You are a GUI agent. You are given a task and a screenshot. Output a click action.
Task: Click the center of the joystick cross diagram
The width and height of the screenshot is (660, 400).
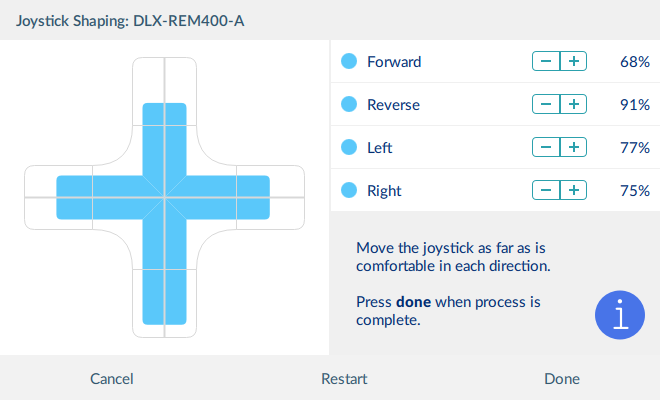[x=165, y=197]
